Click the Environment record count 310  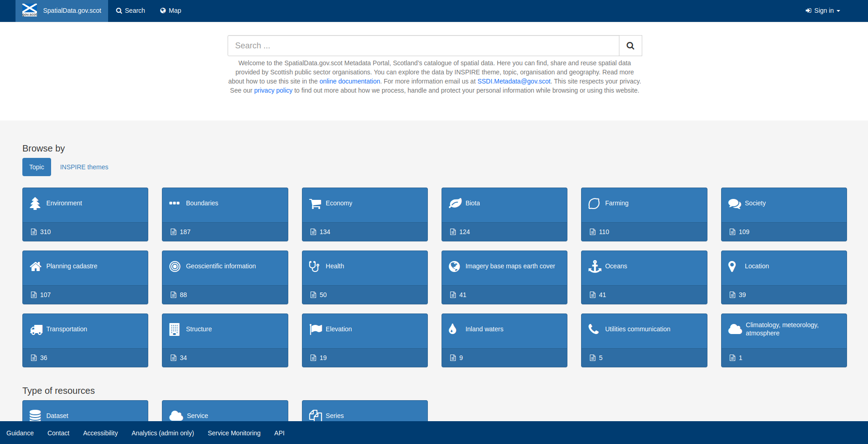tap(46, 232)
